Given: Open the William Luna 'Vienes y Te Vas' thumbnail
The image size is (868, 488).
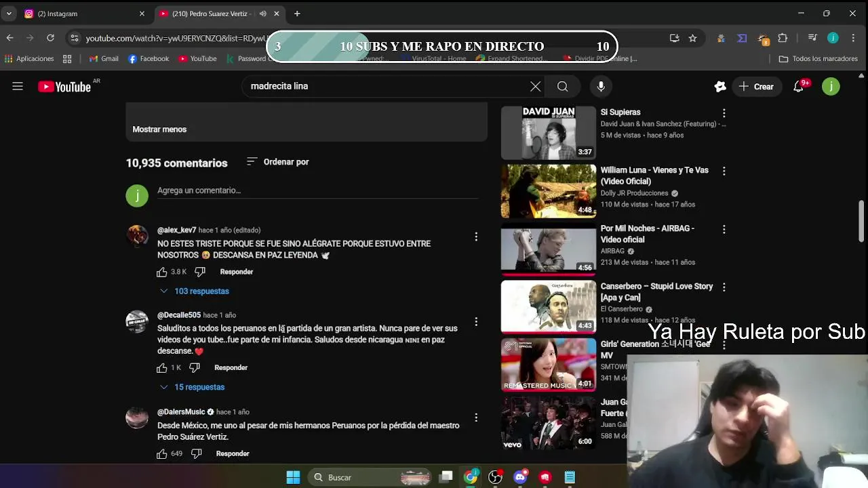Looking at the screenshot, I should click(x=548, y=190).
